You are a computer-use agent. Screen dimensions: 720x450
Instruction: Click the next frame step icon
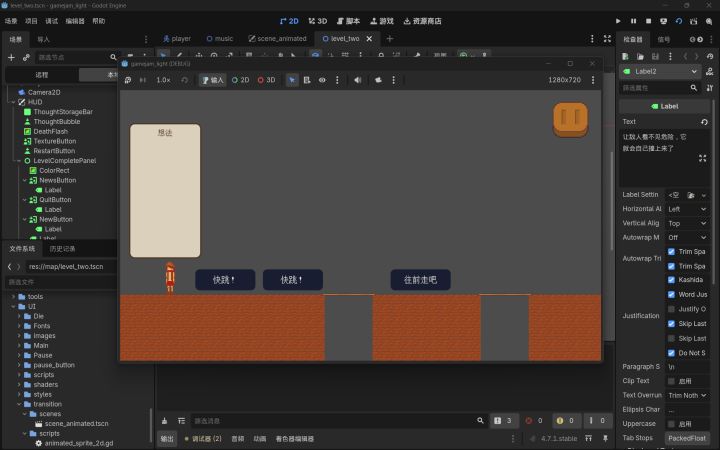click(x=143, y=80)
